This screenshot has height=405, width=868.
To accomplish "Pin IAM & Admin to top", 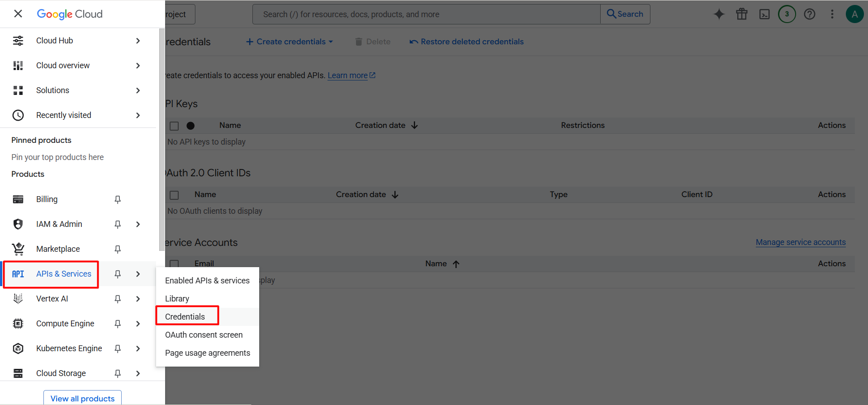I will click(x=118, y=224).
